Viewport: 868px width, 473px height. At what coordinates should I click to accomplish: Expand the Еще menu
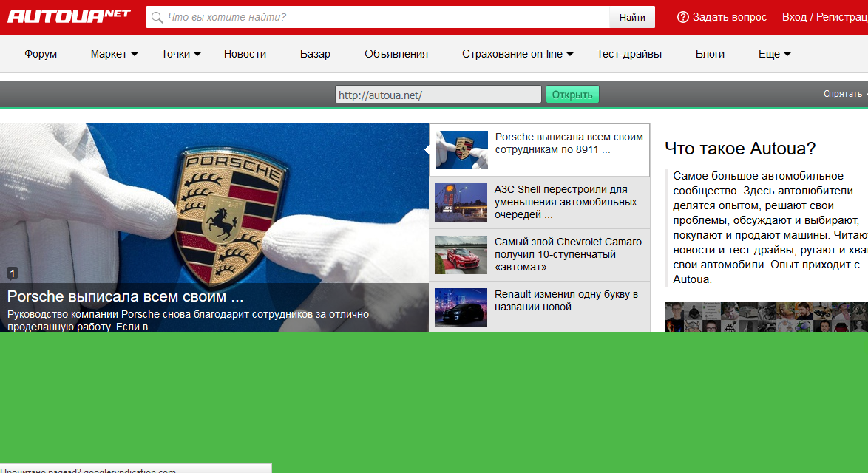point(774,54)
